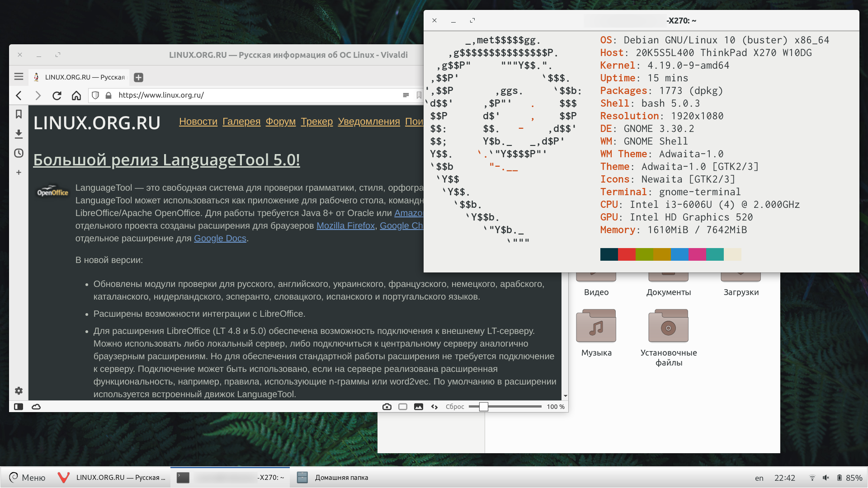Open the Vivaldi main menu hamburger icon

19,77
